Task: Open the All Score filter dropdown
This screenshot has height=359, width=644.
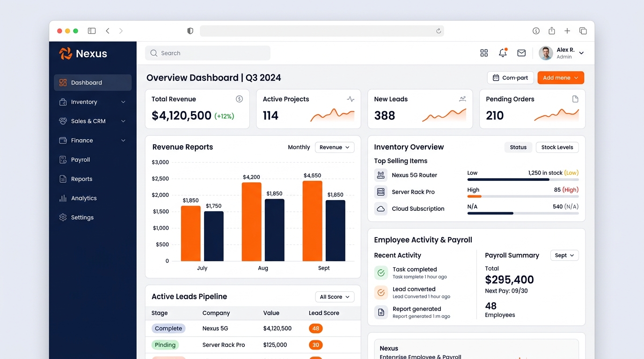Action: [335, 297]
